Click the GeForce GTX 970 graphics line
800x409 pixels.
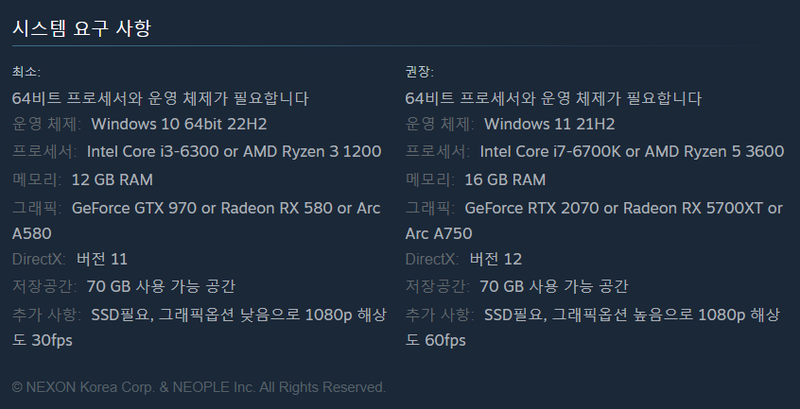pos(225,207)
